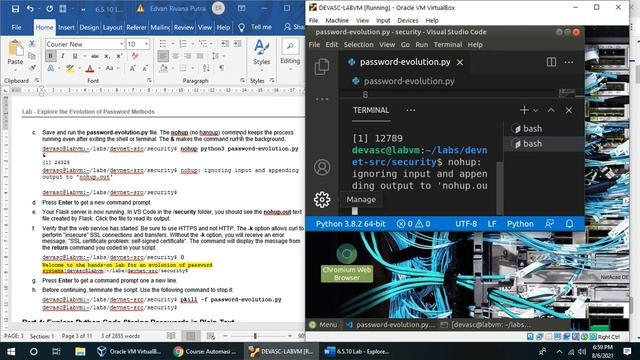Open the paragraph shading color tool

click(x=163, y=69)
